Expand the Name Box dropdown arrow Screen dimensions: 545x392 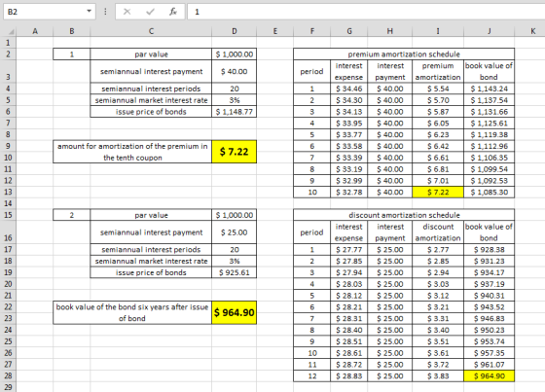point(89,12)
